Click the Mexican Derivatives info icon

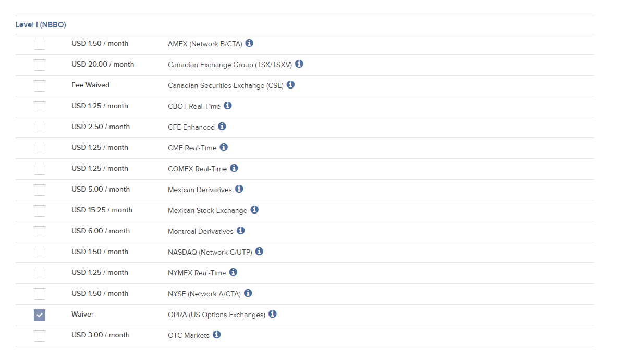coord(239,189)
